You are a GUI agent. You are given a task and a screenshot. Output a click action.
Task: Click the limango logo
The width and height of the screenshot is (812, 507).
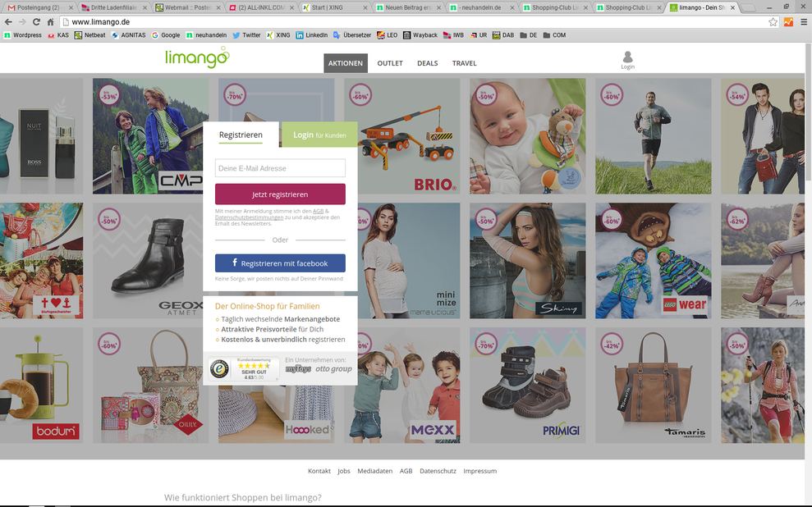point(197,57)
